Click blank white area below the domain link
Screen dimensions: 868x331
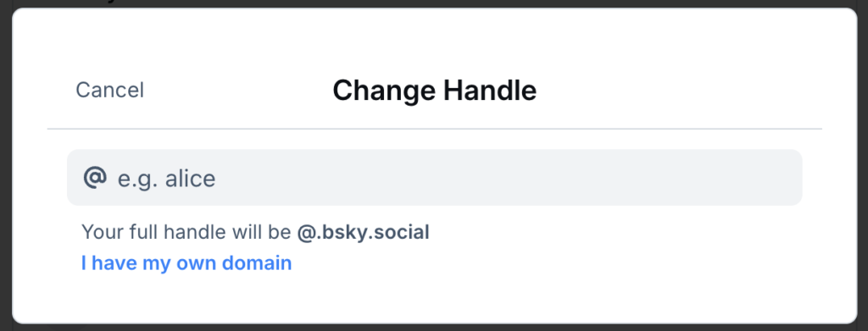[x=435, y=298]
